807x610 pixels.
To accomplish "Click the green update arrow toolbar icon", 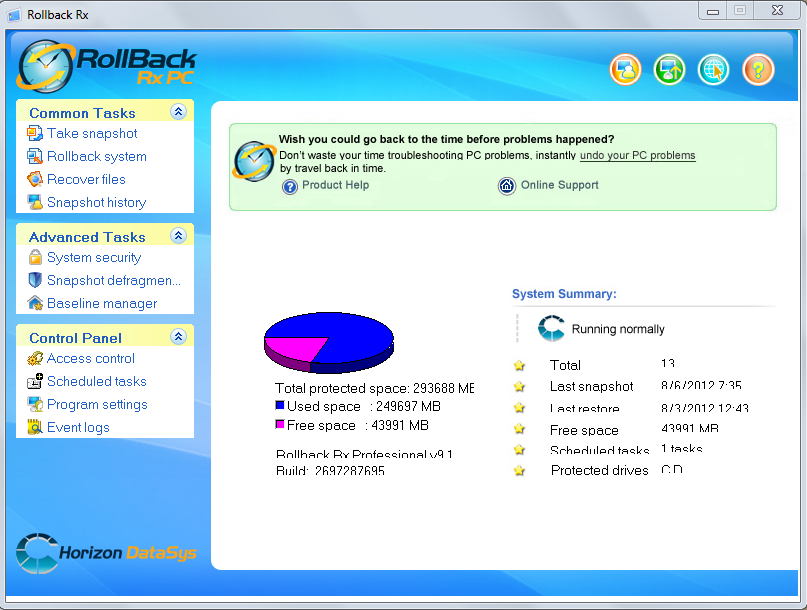I will coord(669,69).
